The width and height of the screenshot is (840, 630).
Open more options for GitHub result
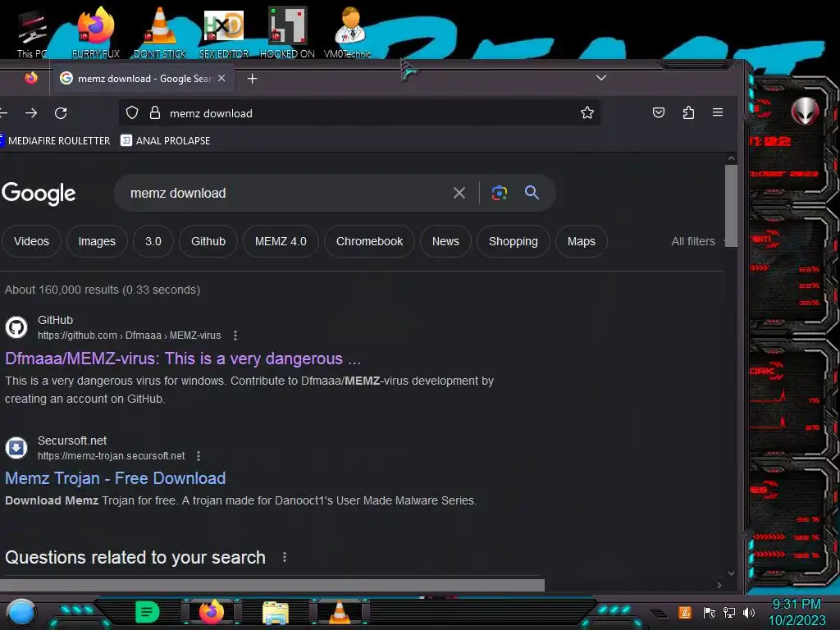click(235, 336)
